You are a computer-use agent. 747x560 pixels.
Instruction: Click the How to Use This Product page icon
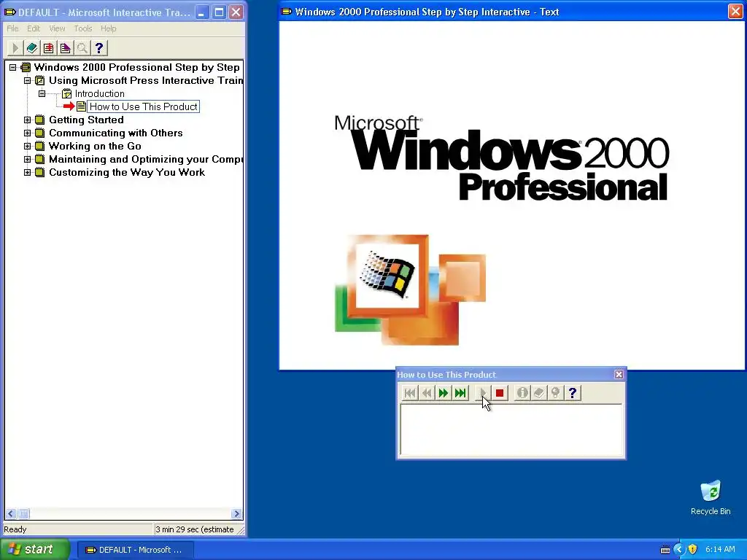pos(82,106)
